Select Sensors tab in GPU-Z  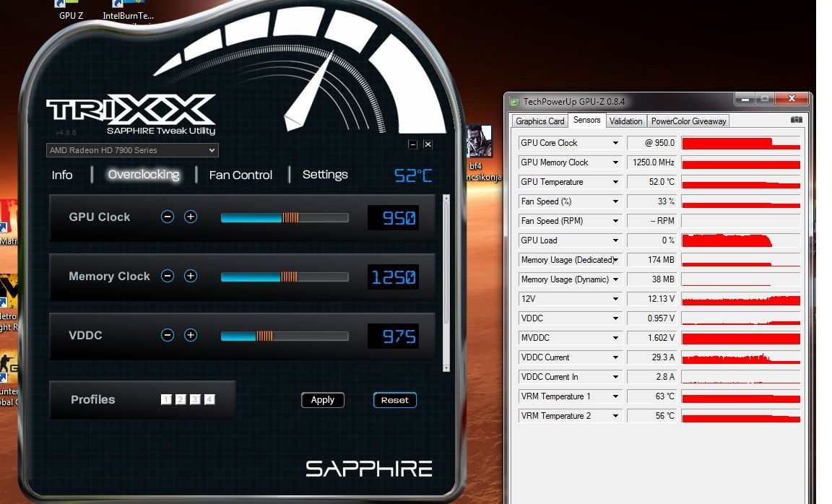[x=587, y=120]
